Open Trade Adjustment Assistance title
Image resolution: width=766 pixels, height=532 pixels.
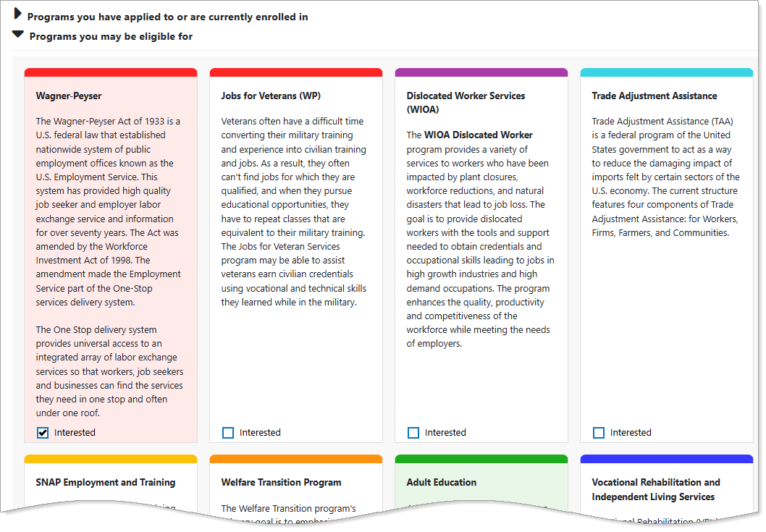coord(655,96)
